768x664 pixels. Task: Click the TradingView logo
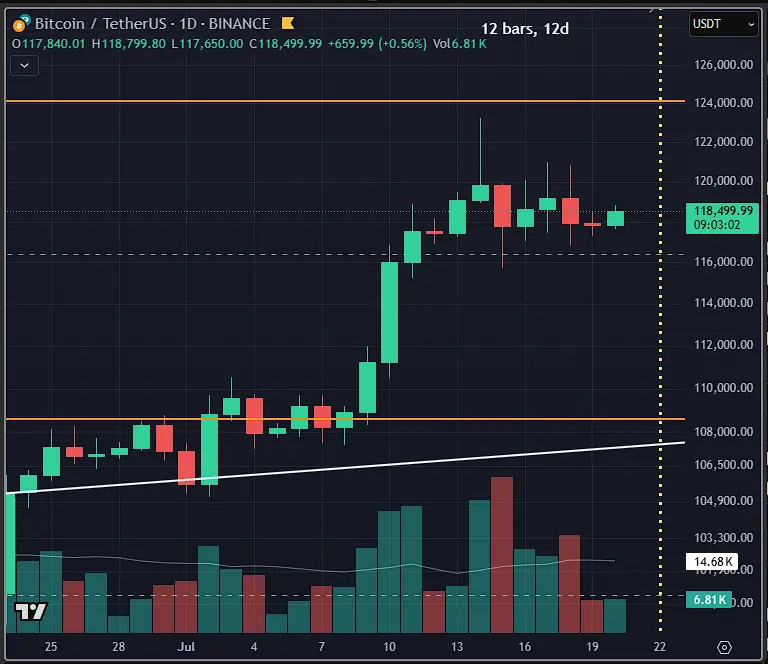(x=31, y=611)
